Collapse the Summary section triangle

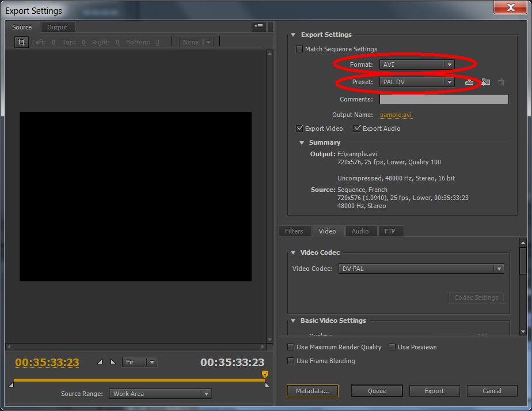tap(302, 142)
